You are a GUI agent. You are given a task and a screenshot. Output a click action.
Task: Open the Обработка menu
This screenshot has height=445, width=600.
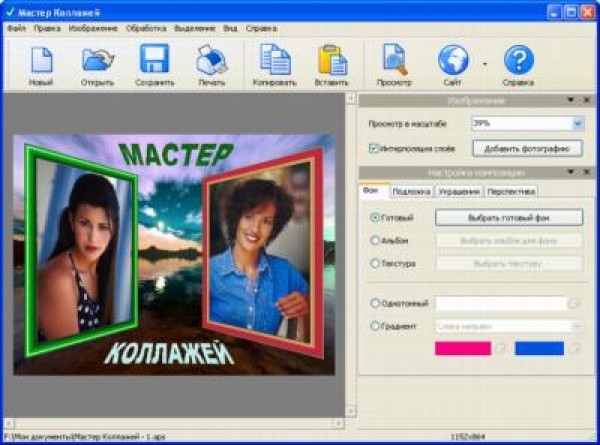146,28
